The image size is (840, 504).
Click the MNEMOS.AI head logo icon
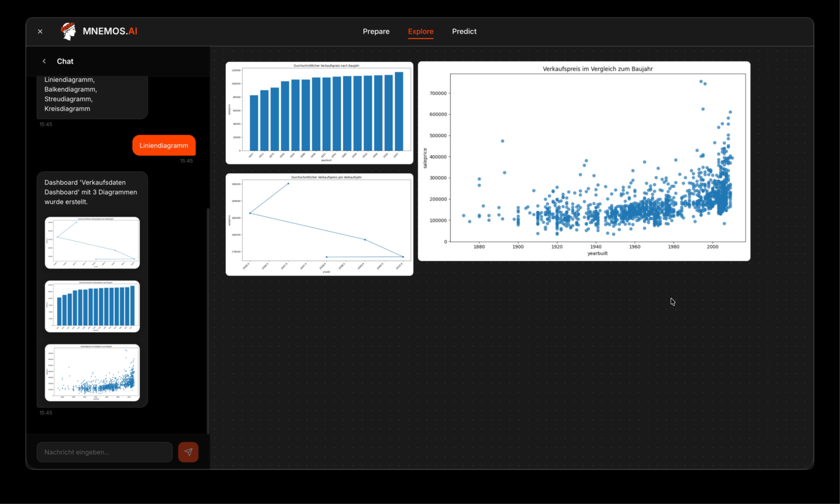pyautogui.click(x=68, y=31)
